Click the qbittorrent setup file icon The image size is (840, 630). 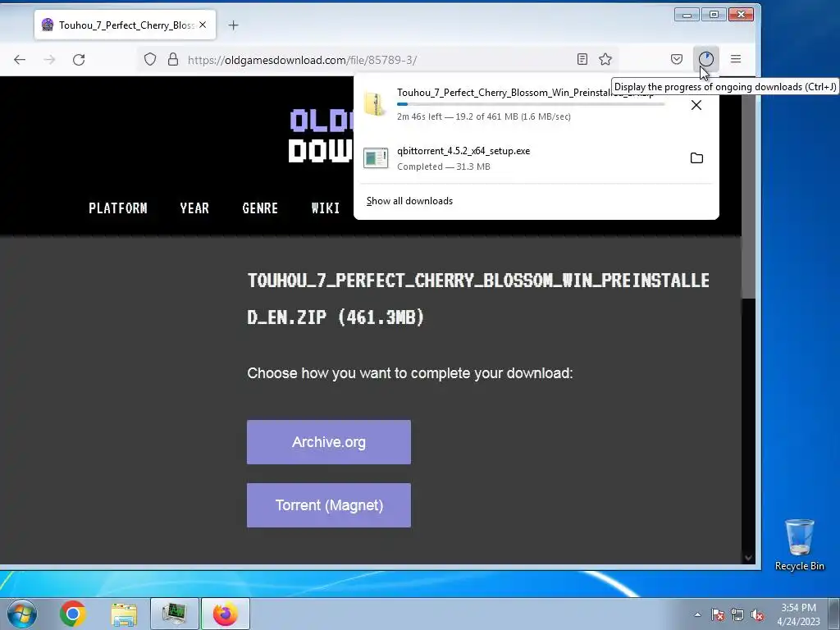[x=376, y=158]
